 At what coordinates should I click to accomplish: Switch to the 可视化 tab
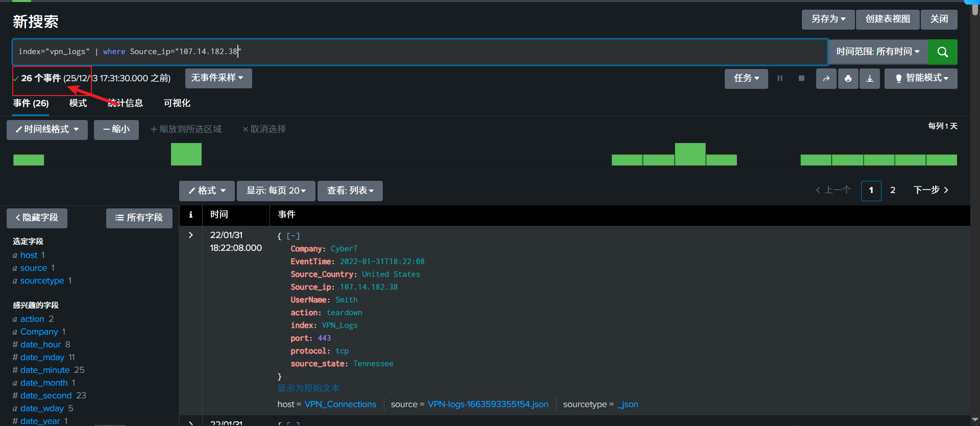pos(177,103)
